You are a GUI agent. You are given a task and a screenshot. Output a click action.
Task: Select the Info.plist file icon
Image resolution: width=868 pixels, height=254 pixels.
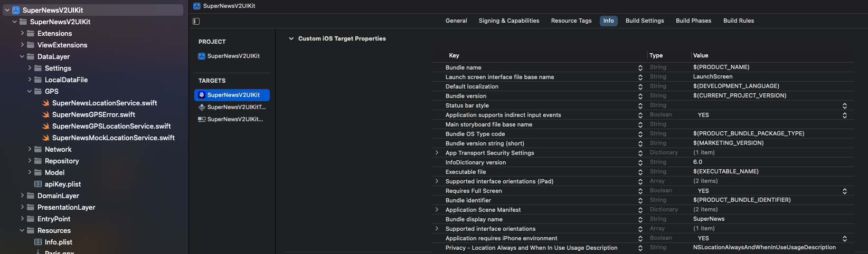38,242
